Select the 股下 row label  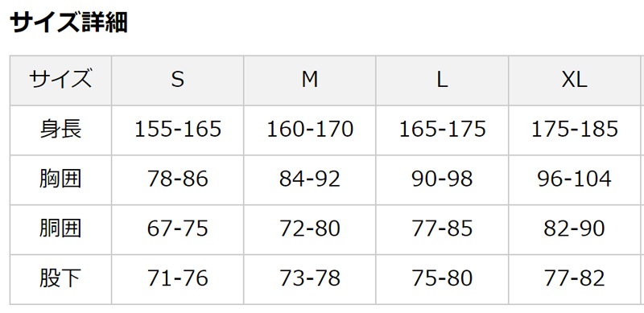coord(60,279)
